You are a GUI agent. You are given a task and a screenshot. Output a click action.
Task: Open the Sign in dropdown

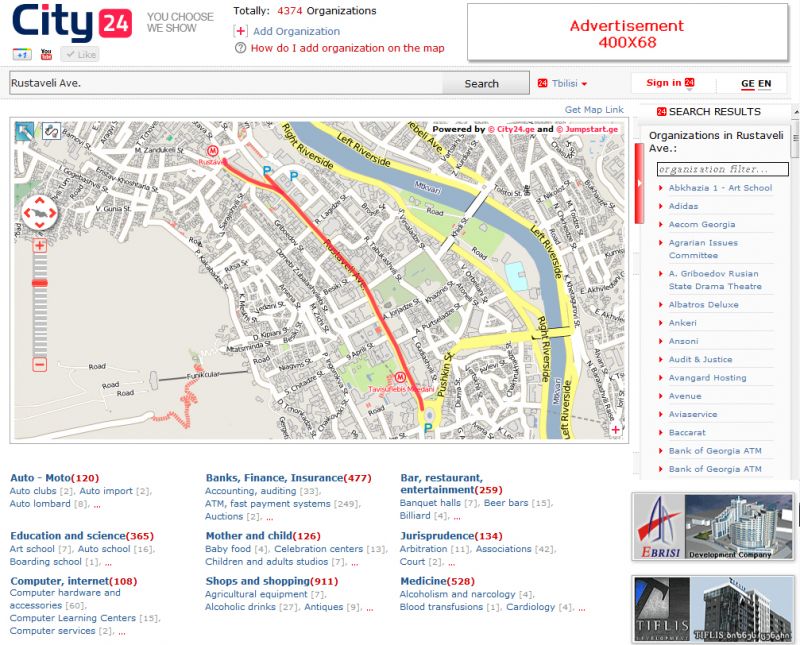(670, 83)
